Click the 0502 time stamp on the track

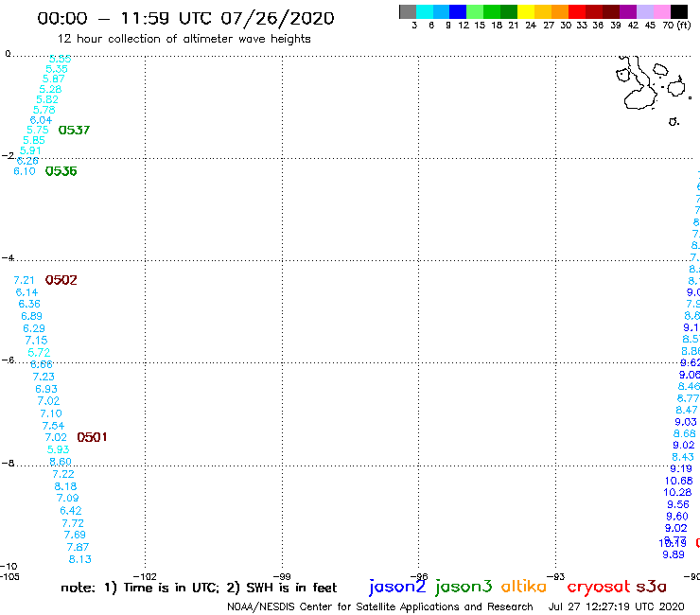coord(61,280)
